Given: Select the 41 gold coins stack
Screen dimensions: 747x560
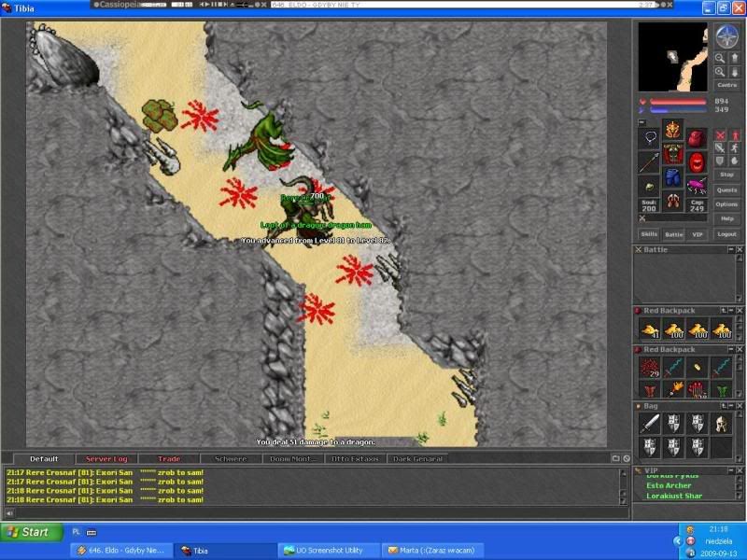Looking at the screenshot, I should tap(650, 330).
